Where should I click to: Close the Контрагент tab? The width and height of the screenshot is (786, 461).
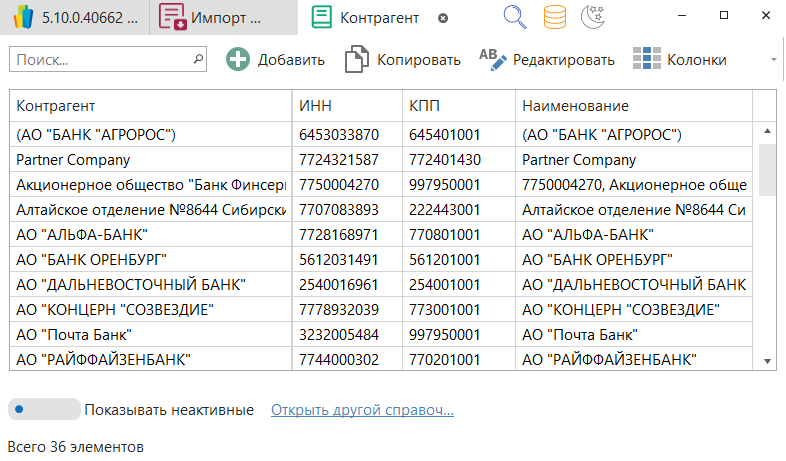444,18
